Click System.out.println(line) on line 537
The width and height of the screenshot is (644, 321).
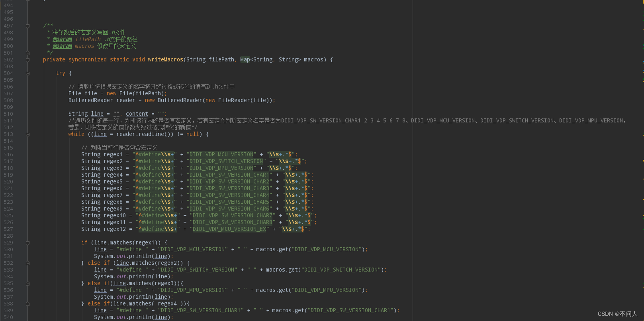click(134, 297)
